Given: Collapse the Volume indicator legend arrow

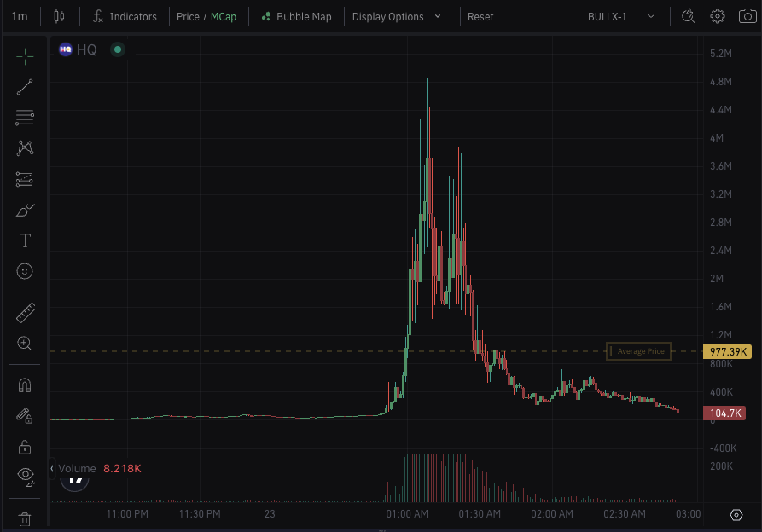Looking at the screenshot, I should click(x=52, y=468).
